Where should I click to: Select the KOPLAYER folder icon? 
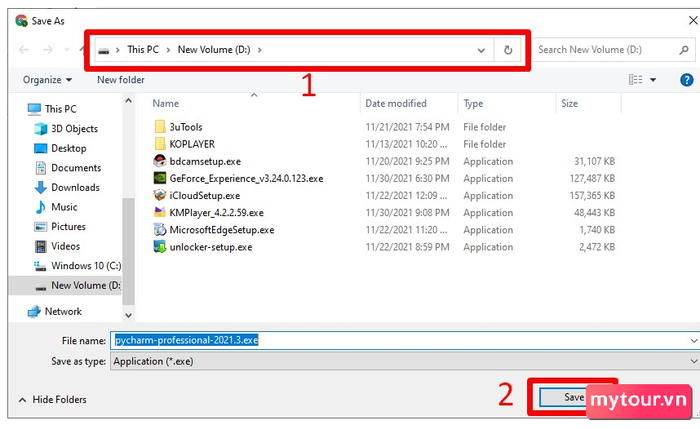(160, 144)
